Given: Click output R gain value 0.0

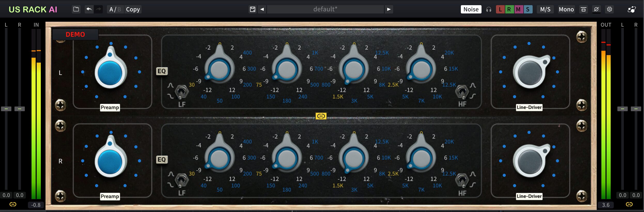Looking at the screenshot, I should coord(636,195).
